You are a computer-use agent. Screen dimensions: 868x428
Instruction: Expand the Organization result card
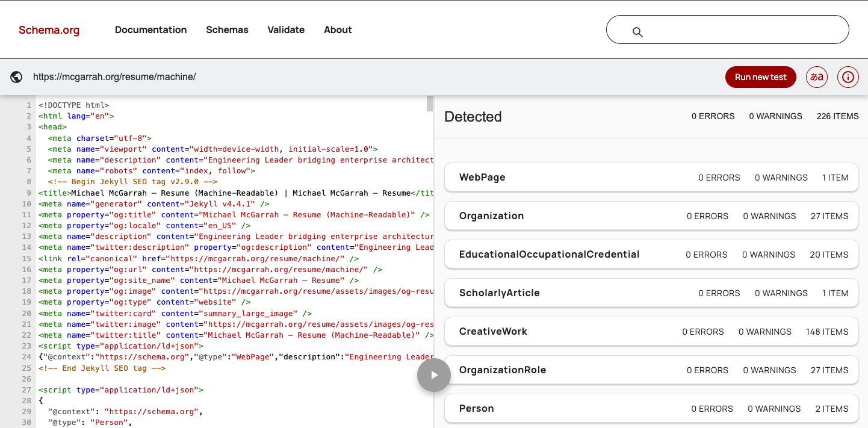(651, 216)
